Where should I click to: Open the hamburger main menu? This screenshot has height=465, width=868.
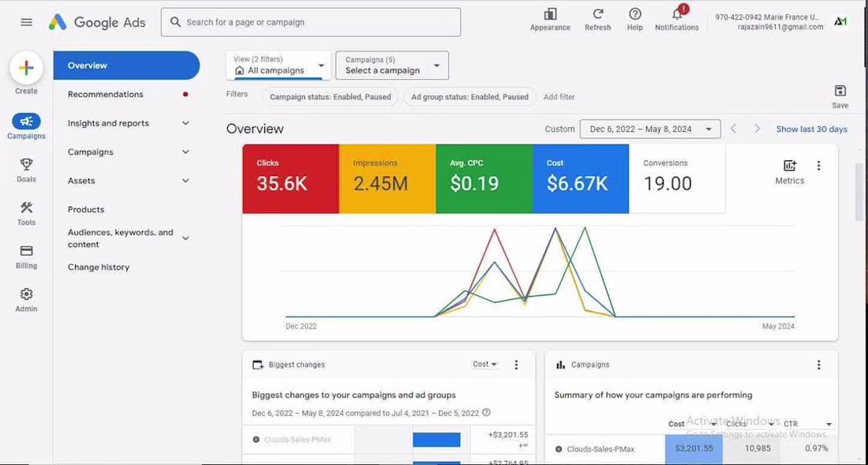pos(26,22)
